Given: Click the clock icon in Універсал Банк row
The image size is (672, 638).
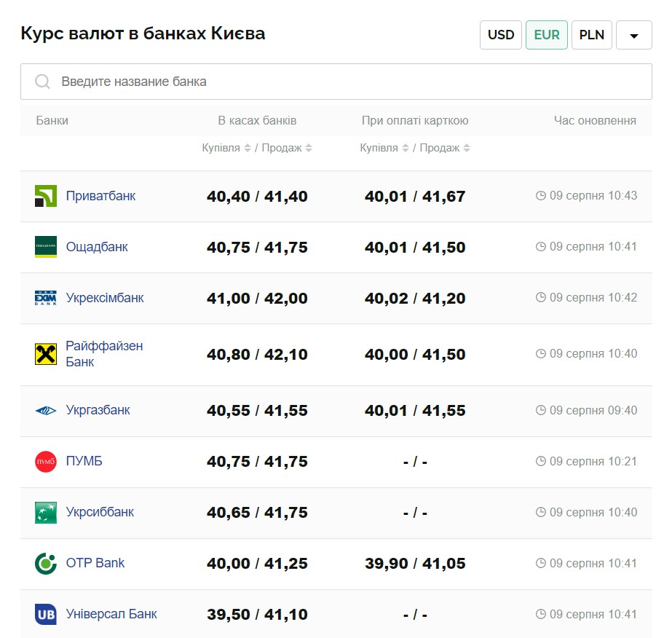Looking at the screenshot, I should pos(540,615).
